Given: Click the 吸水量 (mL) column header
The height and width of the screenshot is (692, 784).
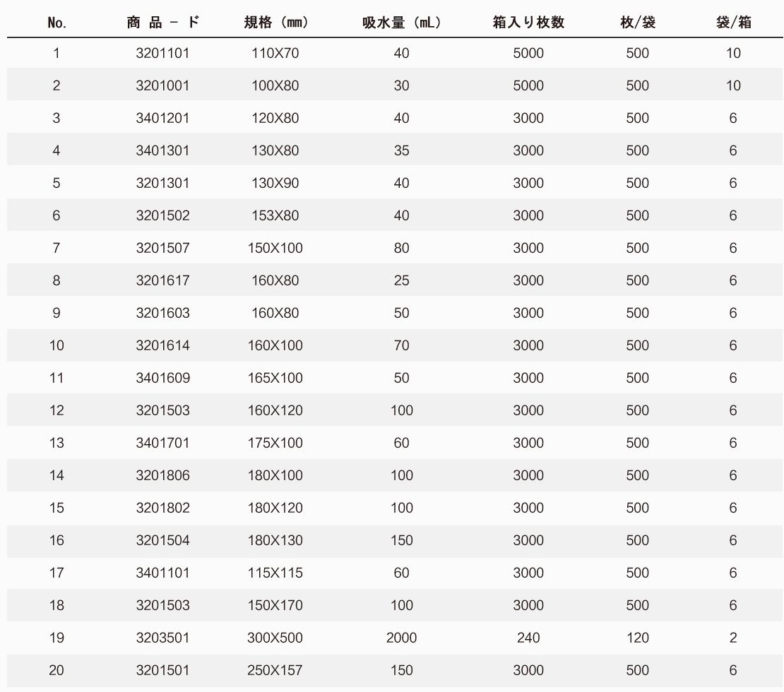Looking at the screenshot, I should 401,22.
